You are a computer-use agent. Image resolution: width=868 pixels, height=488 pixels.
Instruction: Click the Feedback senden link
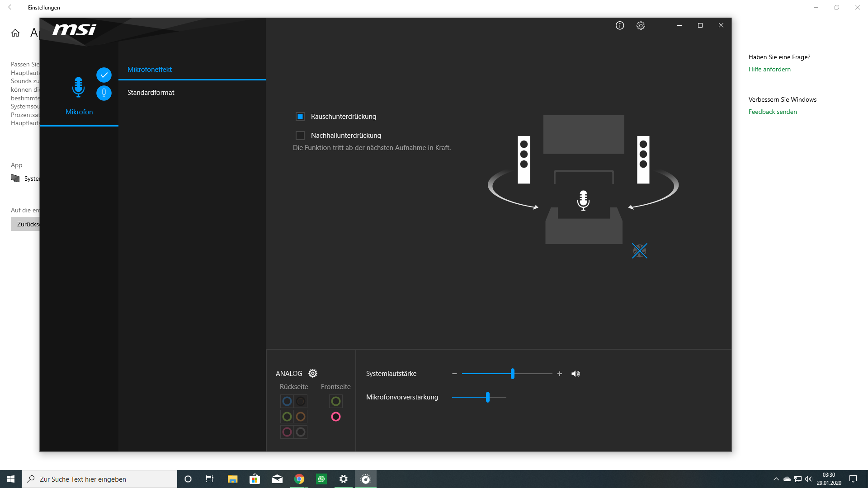[x=773, y=112]
